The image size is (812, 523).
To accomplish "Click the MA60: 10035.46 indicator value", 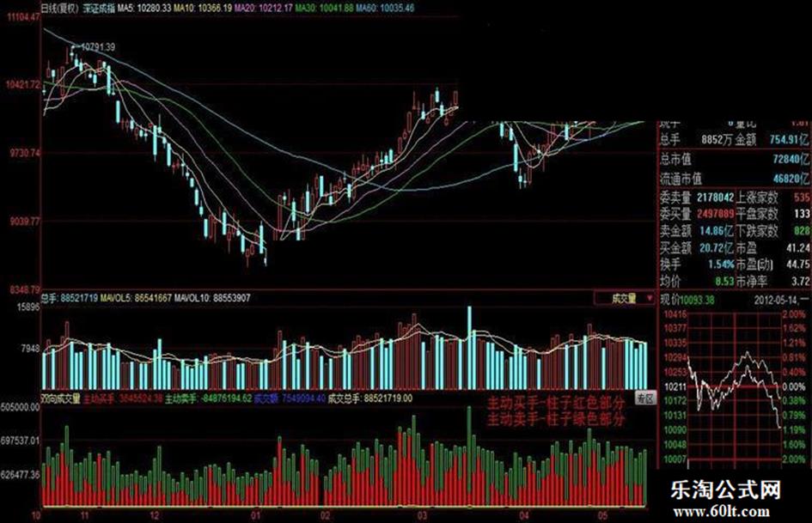I will (x=385, y=8).
